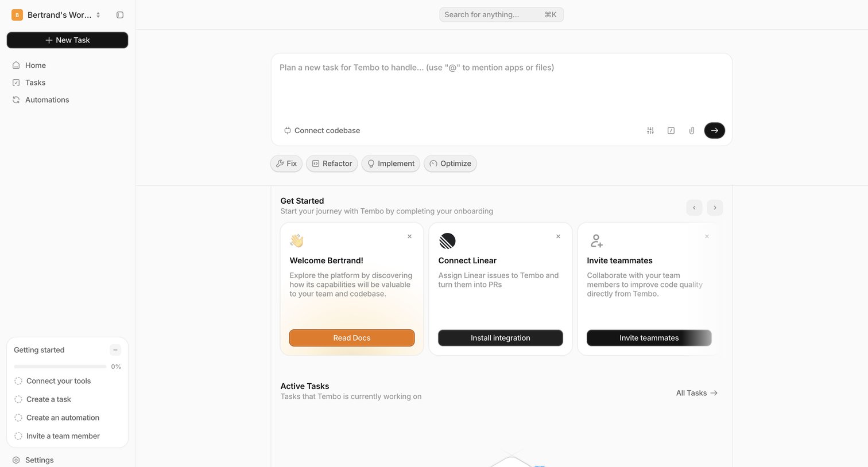The image size is (868, 467).
Task: Go to Home in sidebar
Action: pos(67,65)
